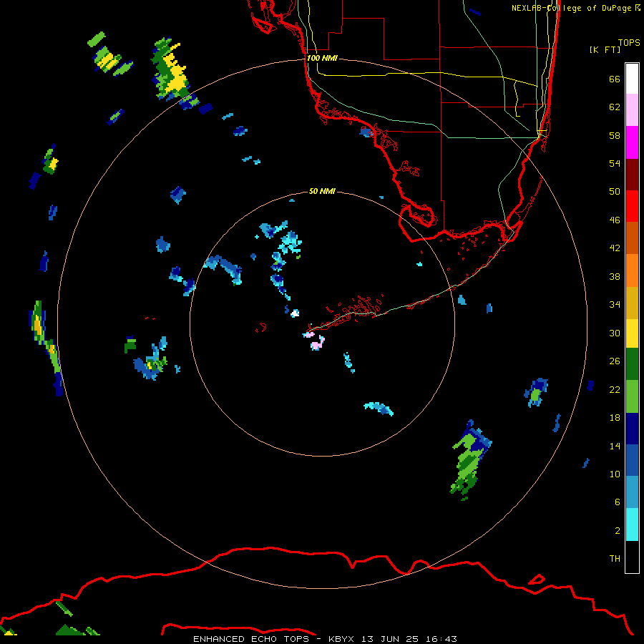Select the white color swatch in legend
644x644 pixels.
coord(632,79)
